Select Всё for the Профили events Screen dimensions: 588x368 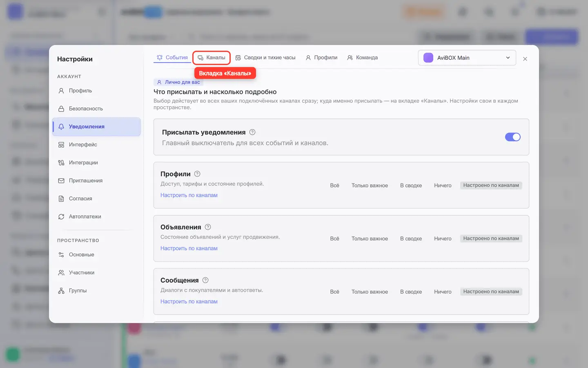[x=335, y=185]
